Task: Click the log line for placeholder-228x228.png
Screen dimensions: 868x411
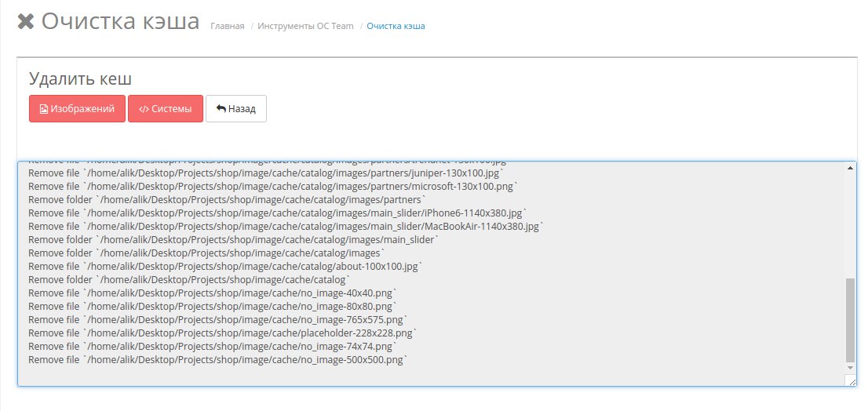Action: (223, 333)
